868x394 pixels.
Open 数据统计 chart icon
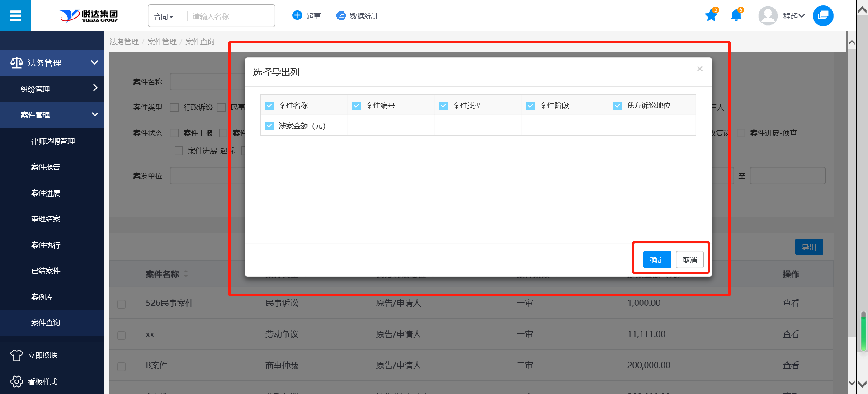click(341, 16)
